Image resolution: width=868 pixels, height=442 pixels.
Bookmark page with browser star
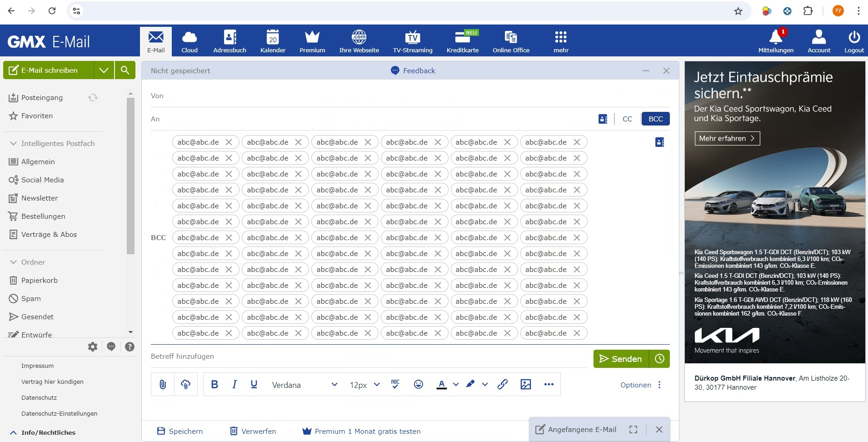[x=738, y=11]
